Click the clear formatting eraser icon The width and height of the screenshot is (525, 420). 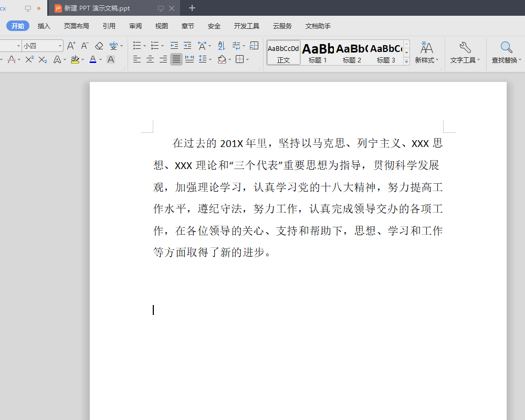(x=99, y=46)
